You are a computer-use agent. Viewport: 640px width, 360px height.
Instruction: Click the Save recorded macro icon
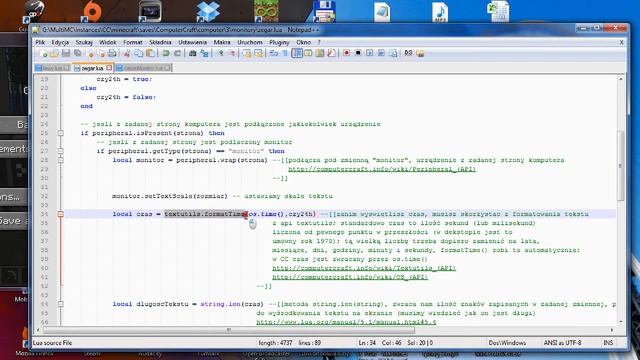pyautogui.click(x=393, y=53)
